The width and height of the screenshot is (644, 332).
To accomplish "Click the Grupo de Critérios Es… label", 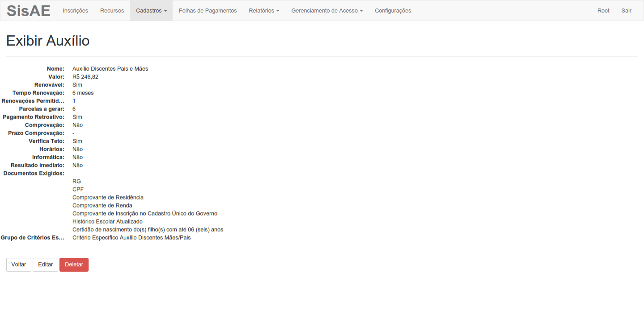I will tap(33, 238).
